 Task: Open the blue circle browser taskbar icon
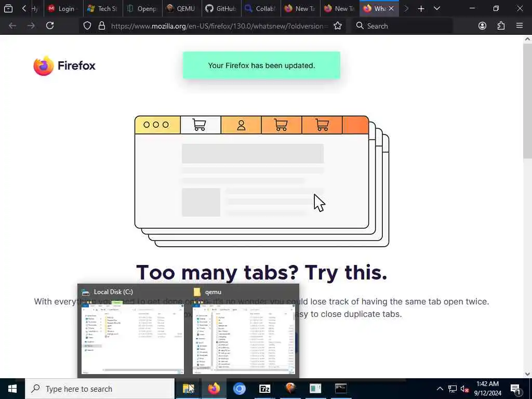pyautogui.click(x=239, y=389)
